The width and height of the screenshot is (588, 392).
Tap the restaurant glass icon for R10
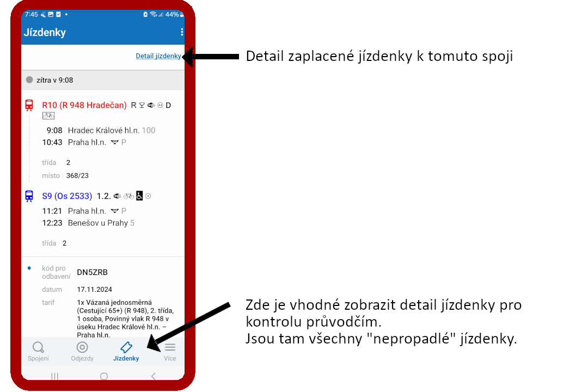tap(142, 106)
